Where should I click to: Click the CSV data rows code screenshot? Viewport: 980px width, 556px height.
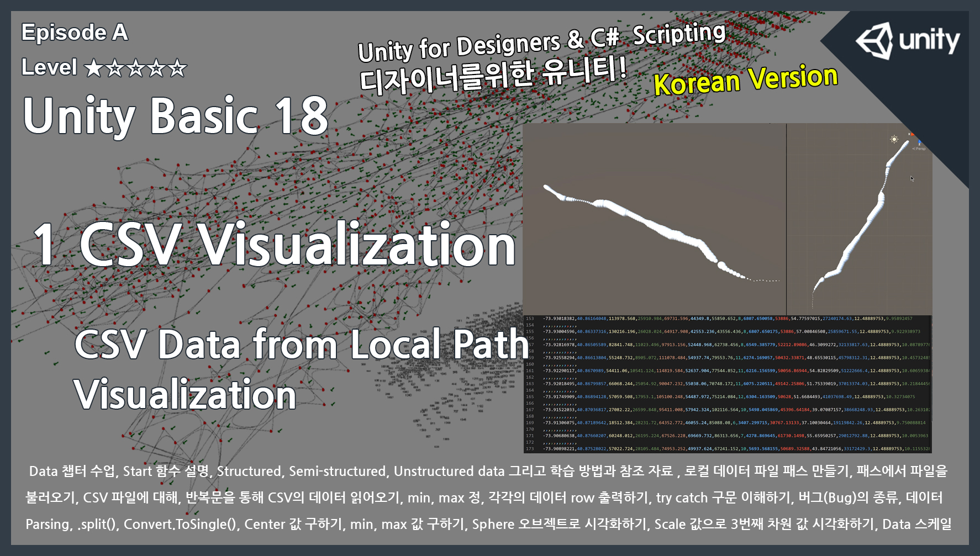click(728, 384)
